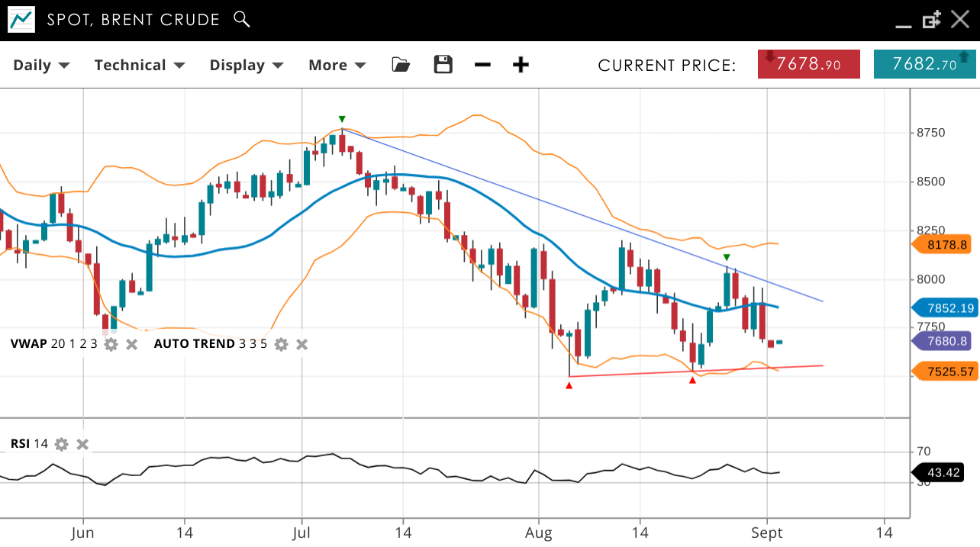Click the red sell price 7678.90
Viewport: 980px width, 547px height.
point(808,65)
